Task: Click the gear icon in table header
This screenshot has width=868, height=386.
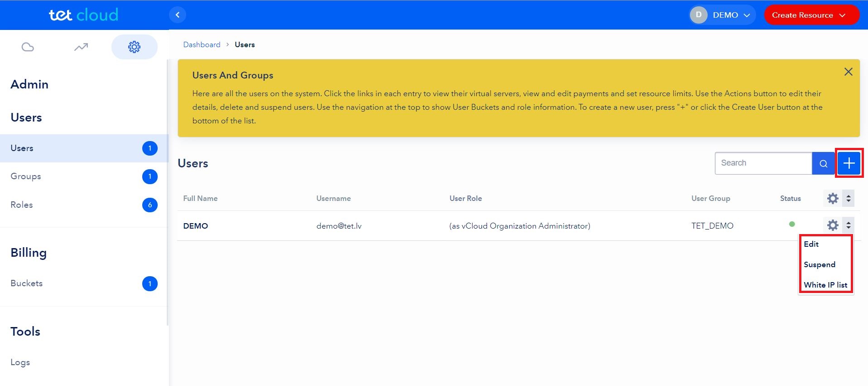Action: 833,198
